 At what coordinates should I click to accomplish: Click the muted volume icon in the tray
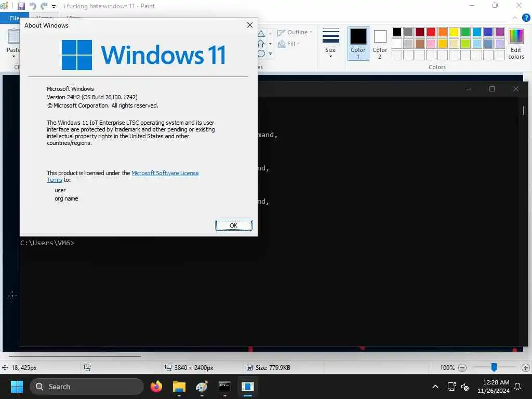coord(465,387)
